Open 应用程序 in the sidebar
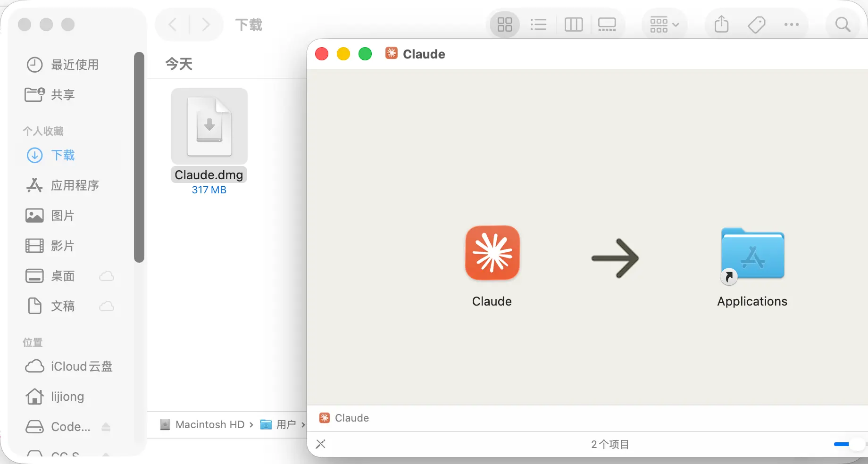Viewport: 868px width, 464px height. click(75, 185)
